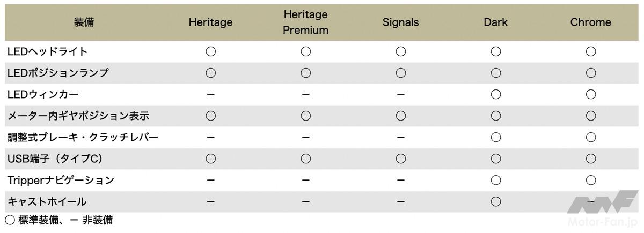Click the Dark column header

point(495,22)
